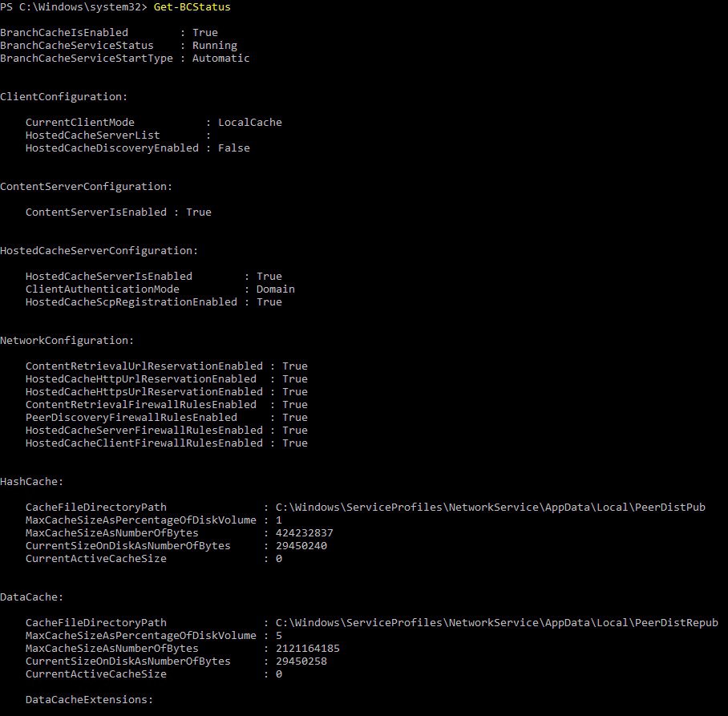The image size is (728, 716).
Task: Click the HostedCacheDiscoveryEnabled False value
Action: tap(233, 148)
